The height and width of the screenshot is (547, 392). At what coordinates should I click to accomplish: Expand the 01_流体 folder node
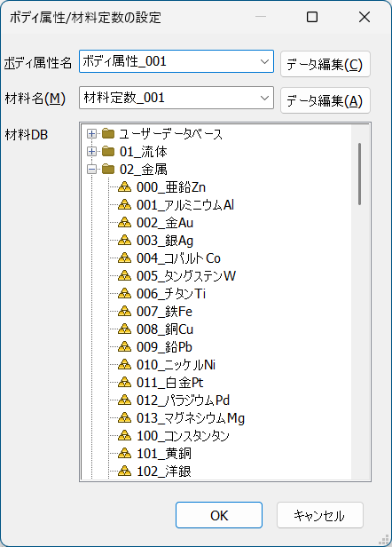coord(91,151)
